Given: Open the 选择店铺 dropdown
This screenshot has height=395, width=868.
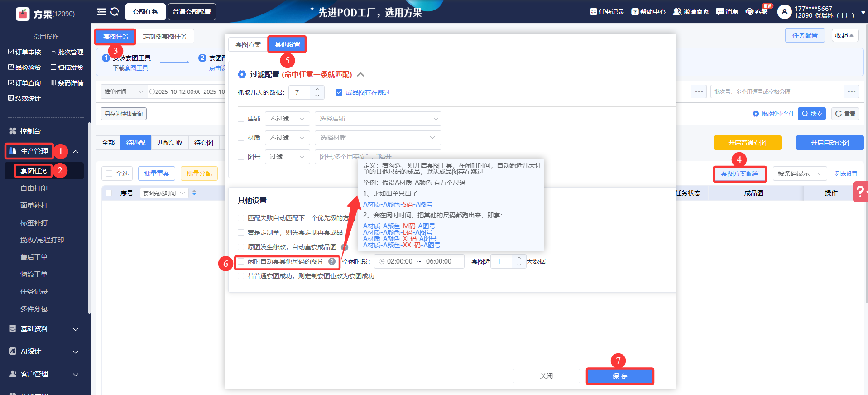Looking at the screenshot, I should (x=378, y=119).
